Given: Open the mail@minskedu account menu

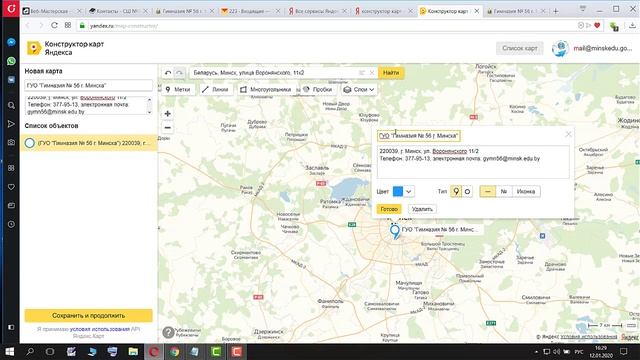Looking at the screenshot, I should pyautogui.click(x=602, y=48).
